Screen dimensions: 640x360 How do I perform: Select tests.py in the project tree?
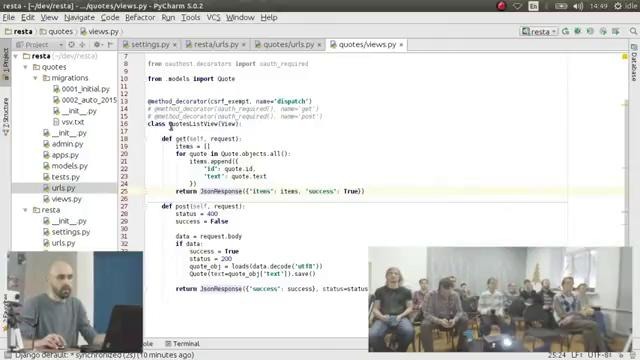click(62, 177)
